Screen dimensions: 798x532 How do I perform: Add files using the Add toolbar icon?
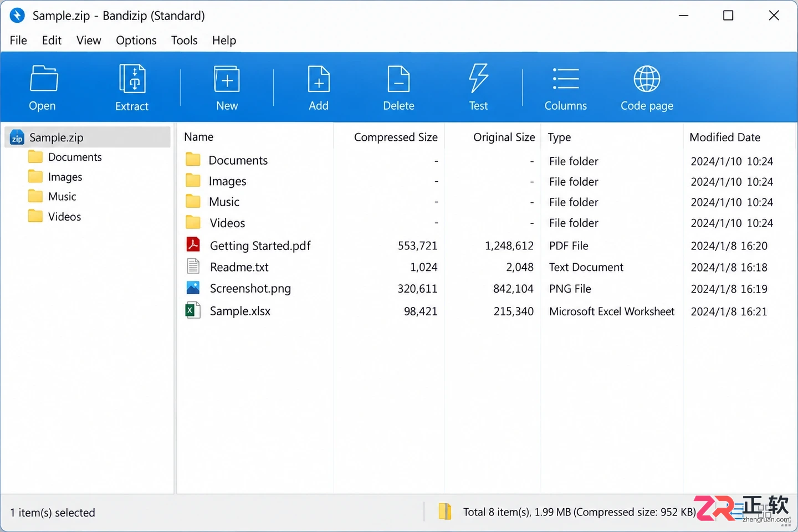click(x=319, y=79)
